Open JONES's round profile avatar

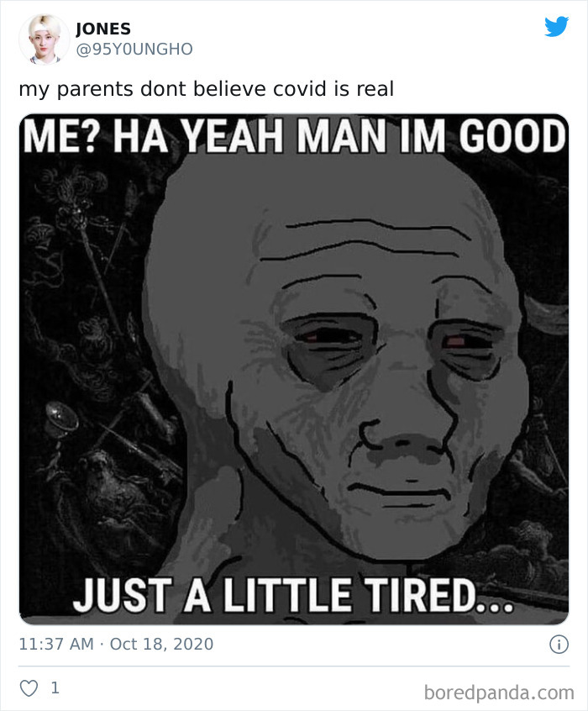(44, 39)
